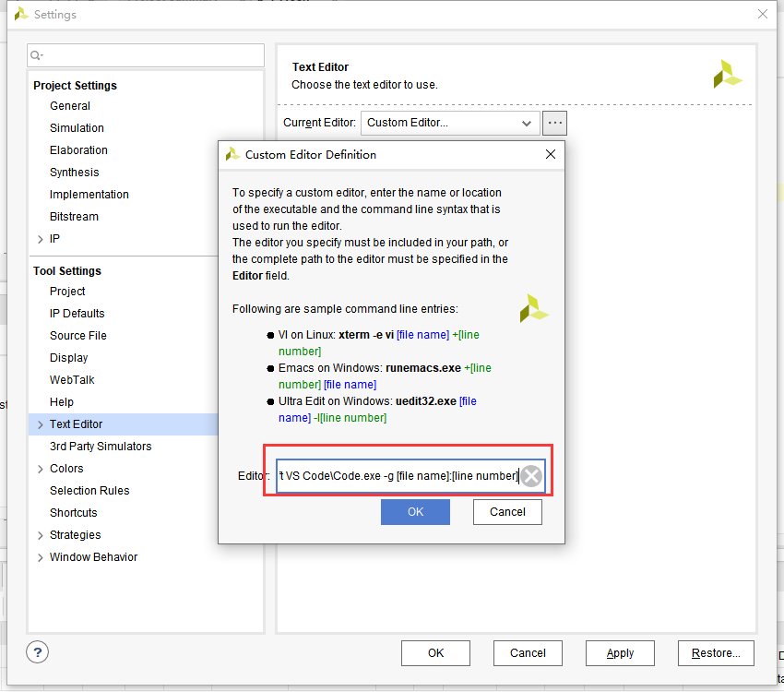The image size is (784, 692).
Task: Click the clear-text X icon in Editor field
Action: [x=531, y=476]
